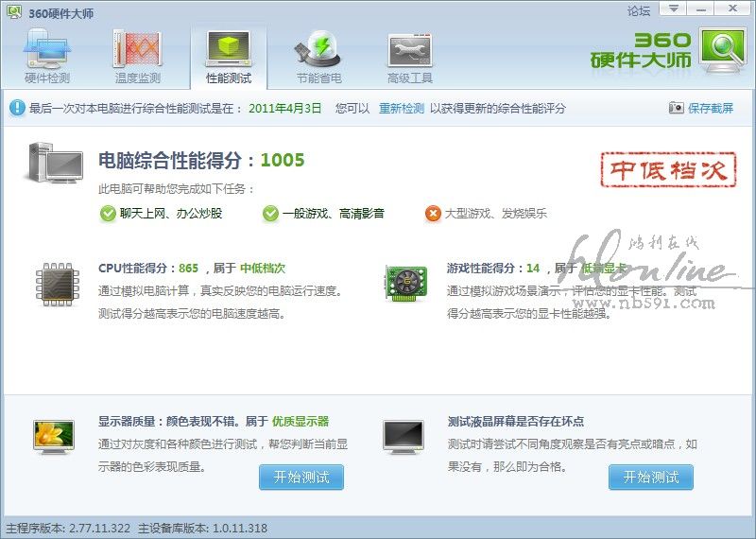The height and width of the screenshot is (539, 756).
Task: Switch to the 节能省电 tab label
Action: point(318,78)
